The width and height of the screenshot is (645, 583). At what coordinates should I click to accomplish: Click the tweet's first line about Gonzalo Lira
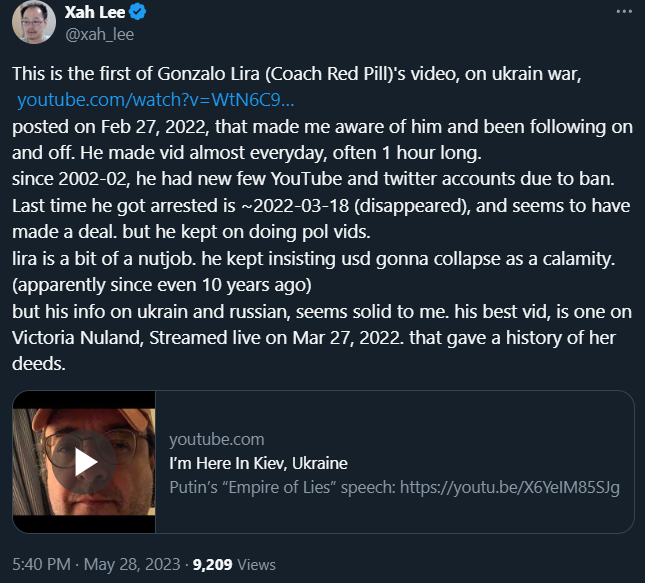(x=309, y=77)
